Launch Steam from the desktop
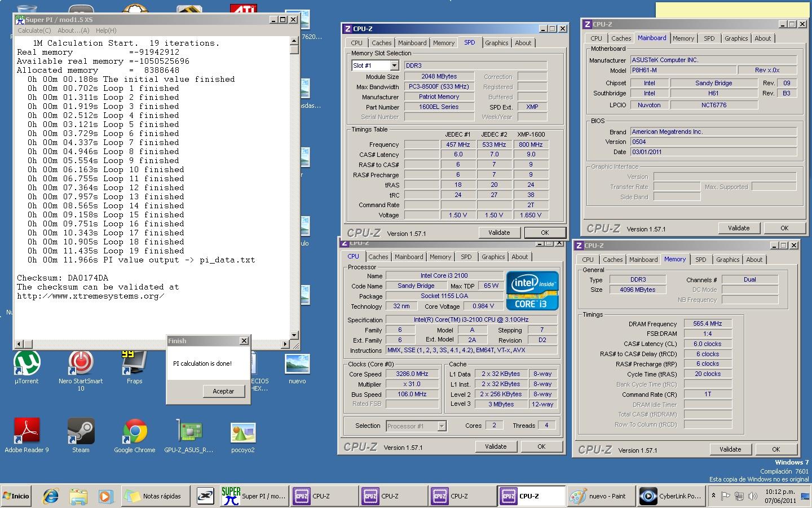The width and height of the screenshot is (812, 508). point(81,436)
